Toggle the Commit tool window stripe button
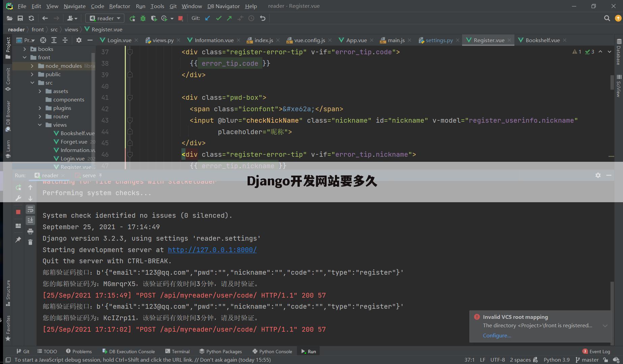 8,80
